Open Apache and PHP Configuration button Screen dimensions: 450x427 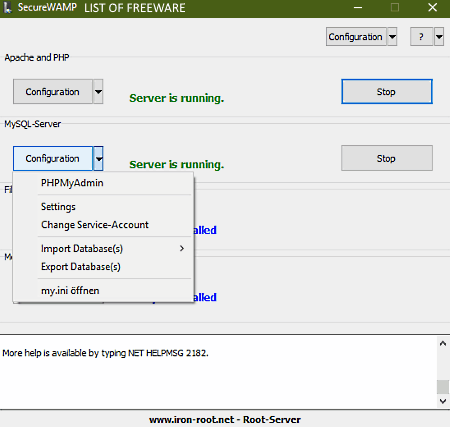pyautogui.click(x=53, y=92)
